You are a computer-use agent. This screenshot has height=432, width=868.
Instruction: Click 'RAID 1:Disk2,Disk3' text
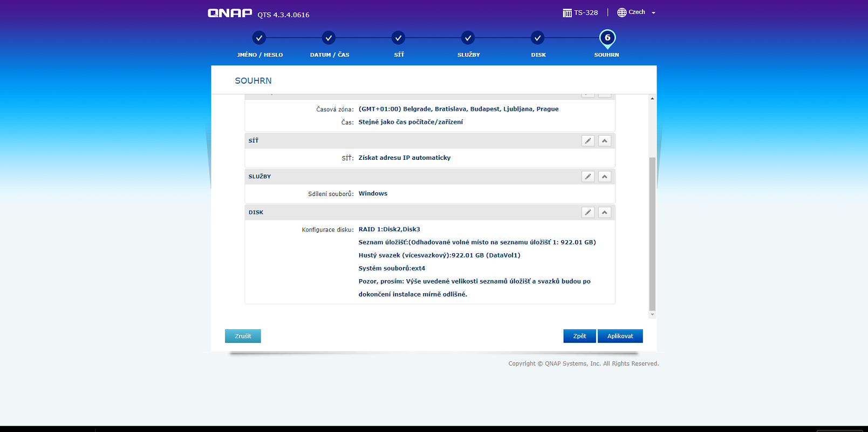(x=389, y=230)
